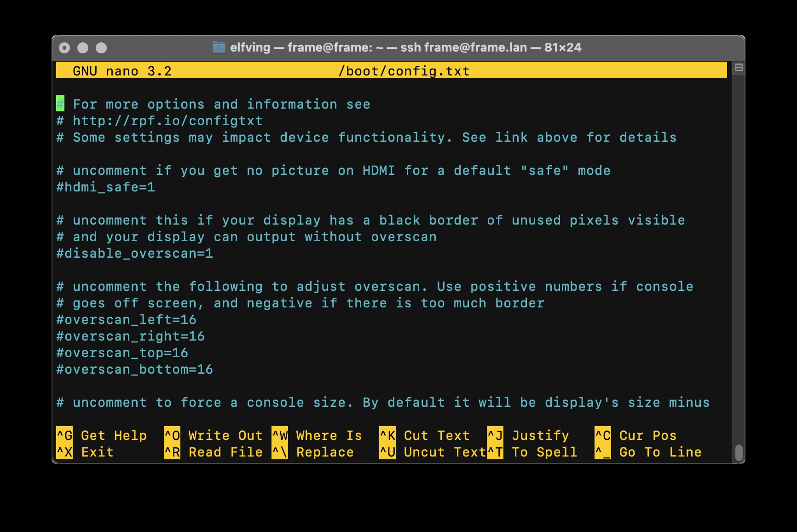Click the ^\ Replace shortcut
This screenshot has height=532, width=797.
pyautogui.click(x=313, y=452)
